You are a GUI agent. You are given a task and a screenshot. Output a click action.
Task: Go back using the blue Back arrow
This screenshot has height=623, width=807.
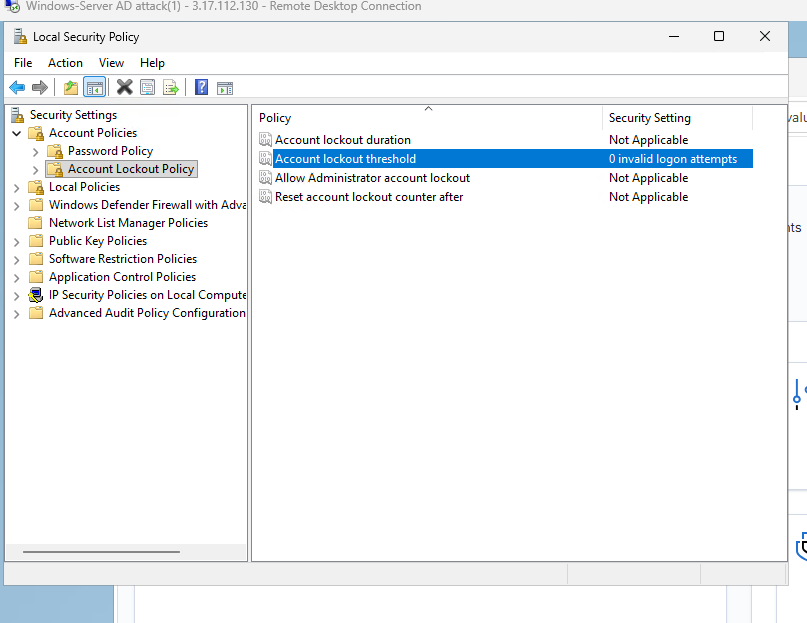pyautogui.click(x=17, y=88)
